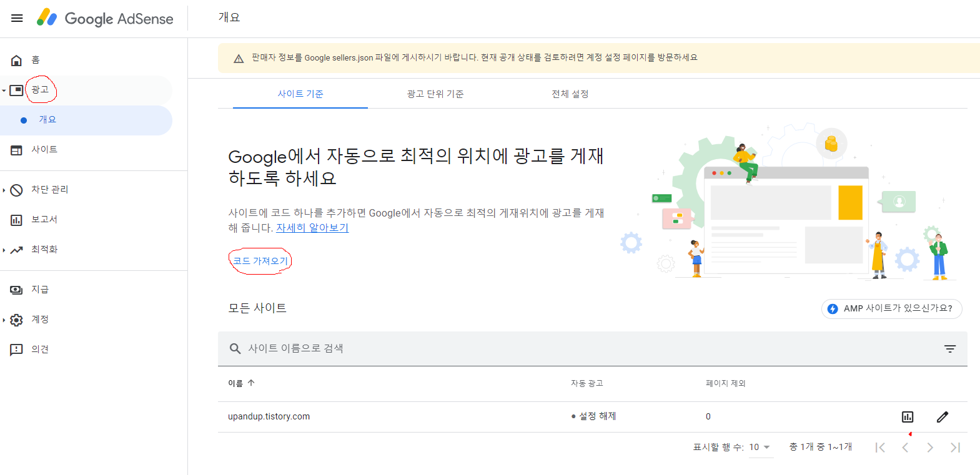Go to first page of table

coord(880,448)
